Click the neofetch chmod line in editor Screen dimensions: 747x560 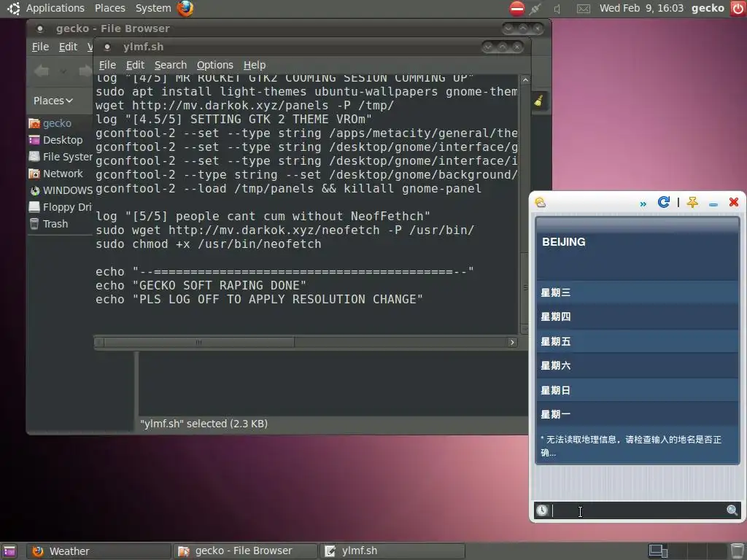pos(208,244)
